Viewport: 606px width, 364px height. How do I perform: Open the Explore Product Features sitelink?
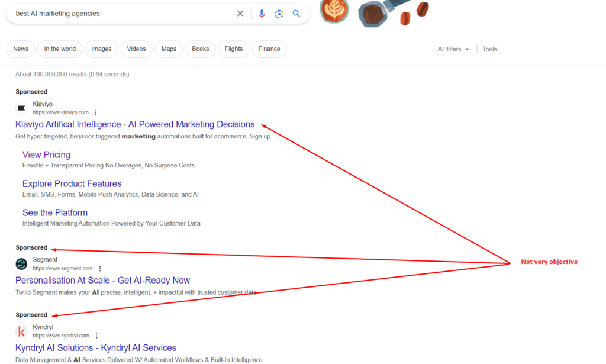72,184
